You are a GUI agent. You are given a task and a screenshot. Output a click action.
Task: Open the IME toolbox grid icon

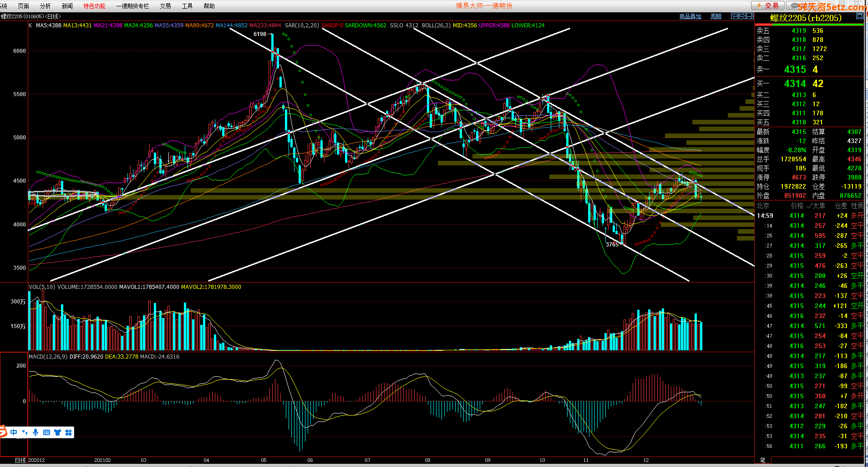68,432
